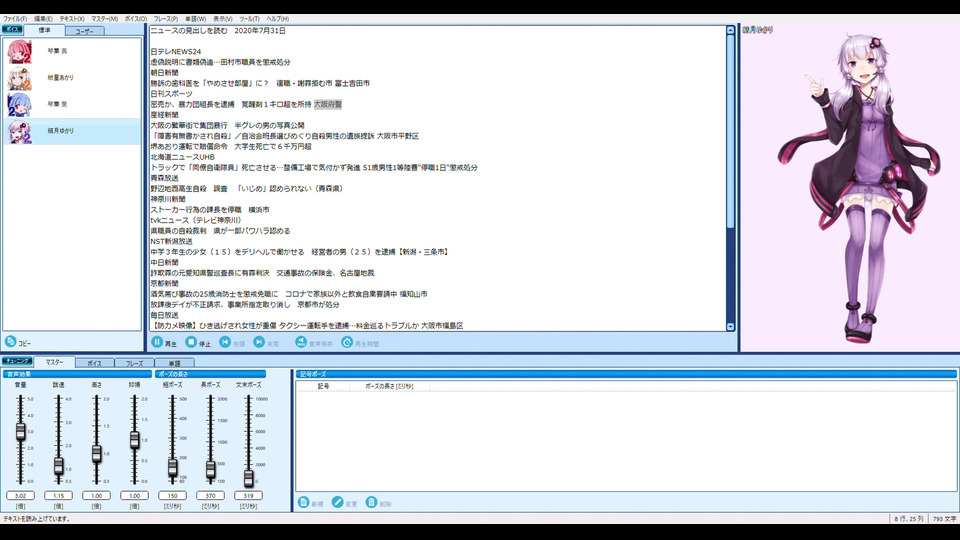Click the コピー copy icon in voice panel
This screenshot has height=540, width=960.
pos(10,342)
